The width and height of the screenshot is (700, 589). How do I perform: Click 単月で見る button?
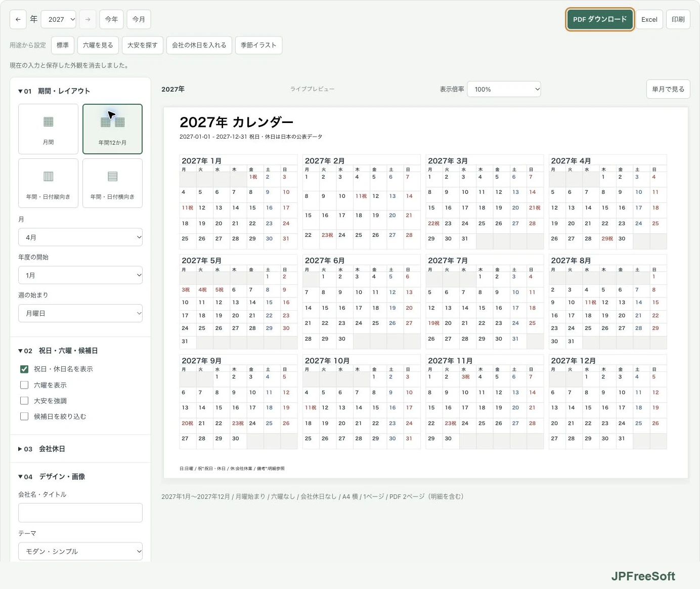pyautogui.click(x=668, y=89)
